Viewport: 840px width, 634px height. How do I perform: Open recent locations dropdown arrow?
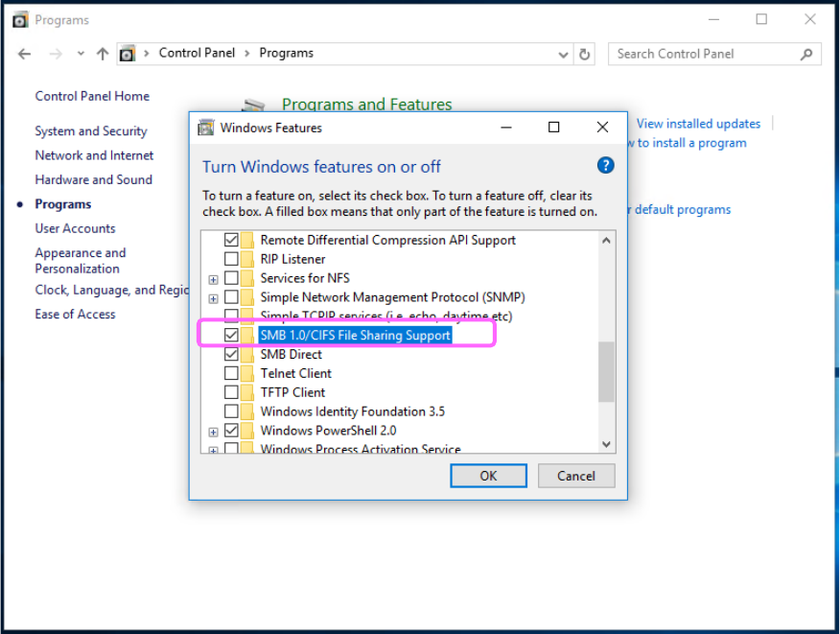point(81,54)
